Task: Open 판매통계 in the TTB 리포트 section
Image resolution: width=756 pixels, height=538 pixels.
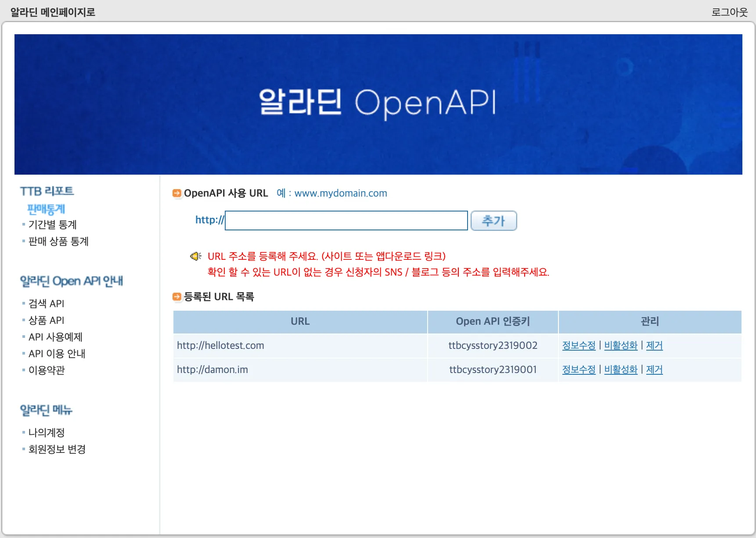Action: pos(47,209)
